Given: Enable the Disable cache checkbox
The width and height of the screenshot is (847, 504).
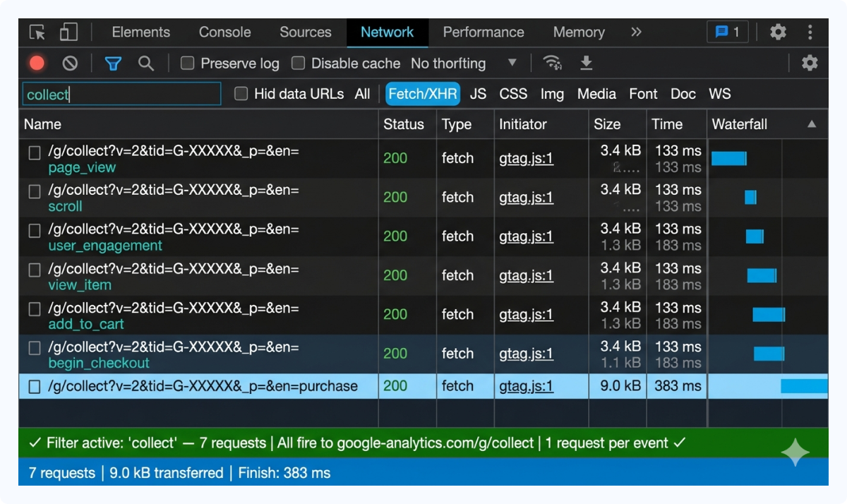Looking at the screenshot, I should point(299,64).
